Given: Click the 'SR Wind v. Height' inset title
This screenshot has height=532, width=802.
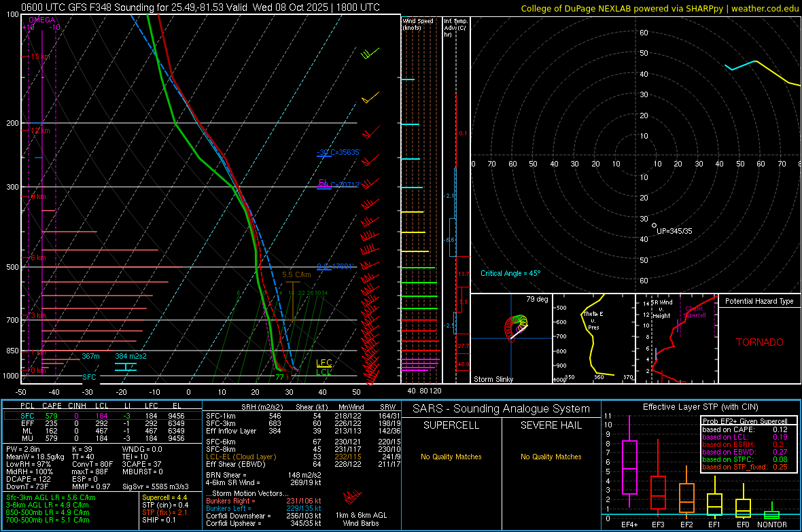Looking at the screenshot, I should [661, 309].
